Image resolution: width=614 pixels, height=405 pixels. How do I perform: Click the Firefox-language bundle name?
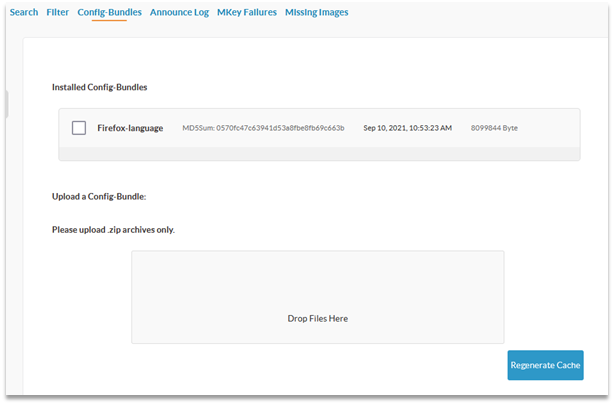pos(130,128)
